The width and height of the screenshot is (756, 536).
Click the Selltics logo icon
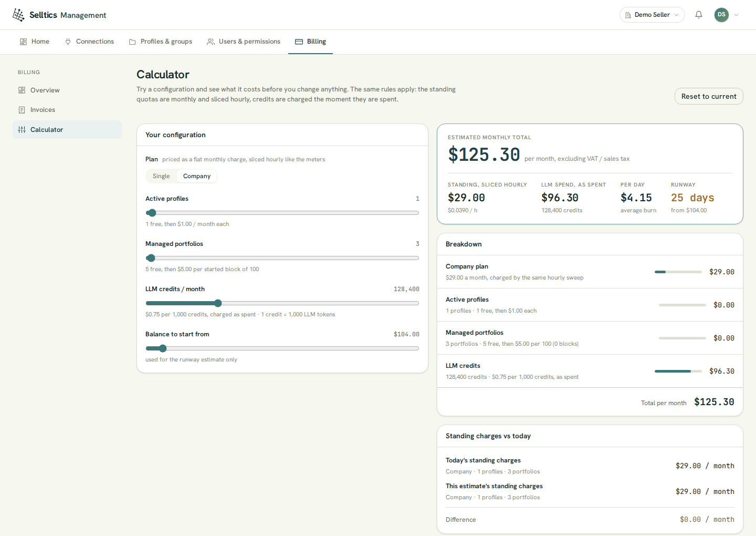click(x=18, y=15)
